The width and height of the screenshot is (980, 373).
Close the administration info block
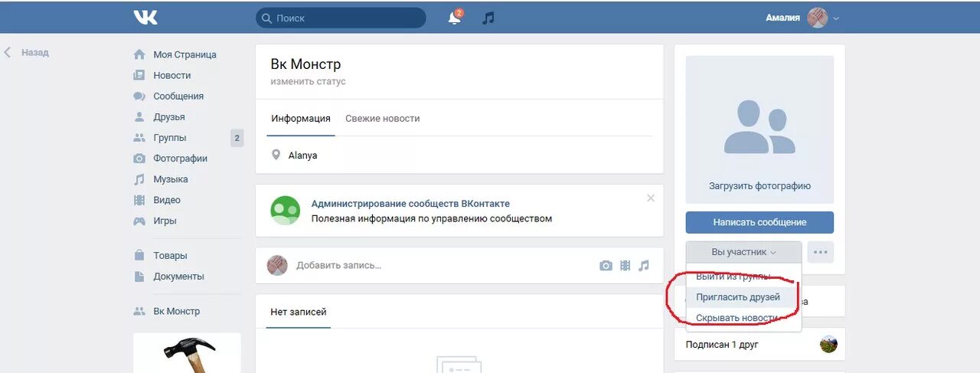(651, 198)
